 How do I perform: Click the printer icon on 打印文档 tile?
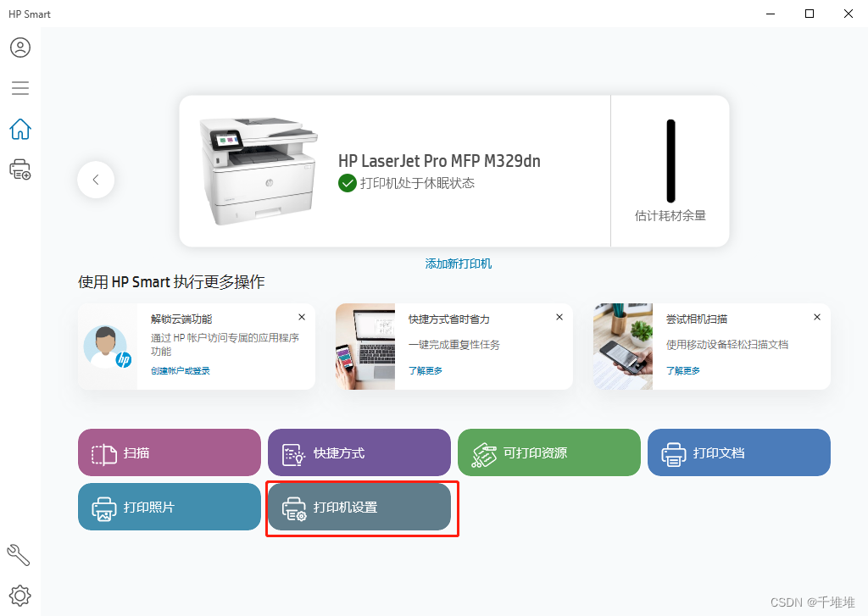[x=674, y=455]
